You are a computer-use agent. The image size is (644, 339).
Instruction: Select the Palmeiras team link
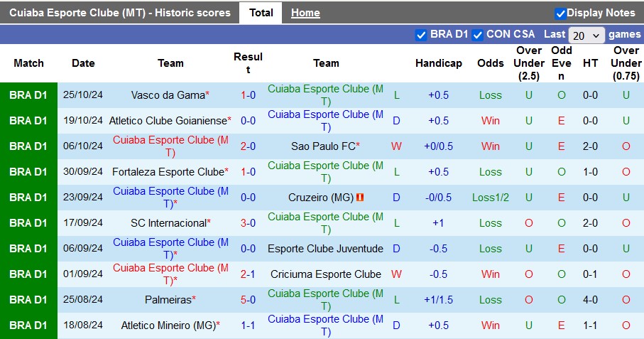pyautogui.click(x=168, y=300)
